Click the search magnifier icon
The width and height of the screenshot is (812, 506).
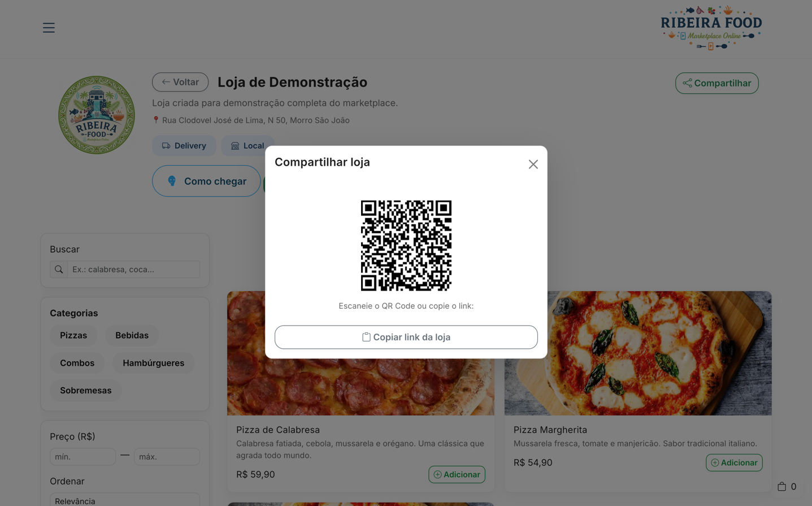click(59, 270)
